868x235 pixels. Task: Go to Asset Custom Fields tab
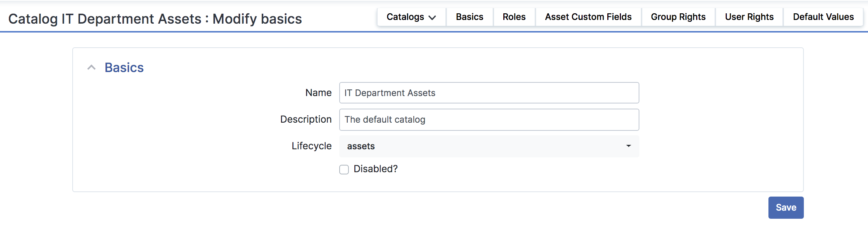coord(588,17)
